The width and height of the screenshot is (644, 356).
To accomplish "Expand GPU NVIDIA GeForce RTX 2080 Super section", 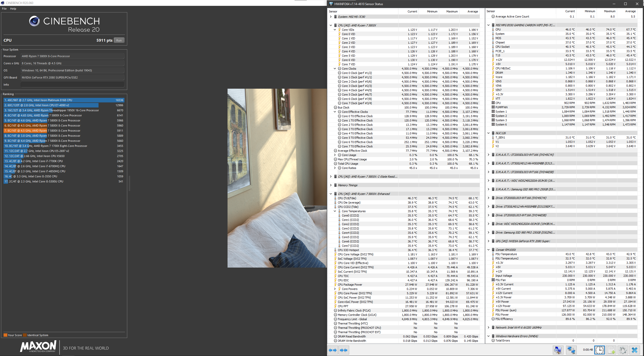I will click(x=488, y=241).
